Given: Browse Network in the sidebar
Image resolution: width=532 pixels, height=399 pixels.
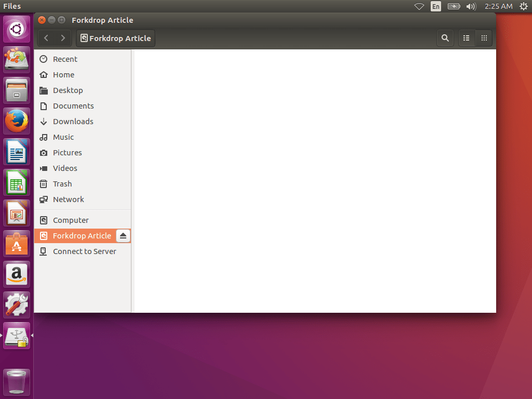Looking at the screenshot, I should click(83, 199).
